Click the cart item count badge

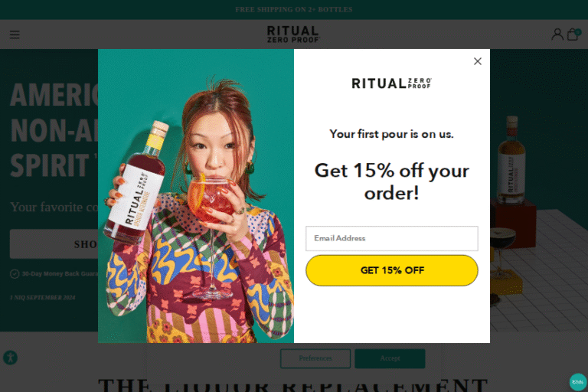[x=578, y=32]
